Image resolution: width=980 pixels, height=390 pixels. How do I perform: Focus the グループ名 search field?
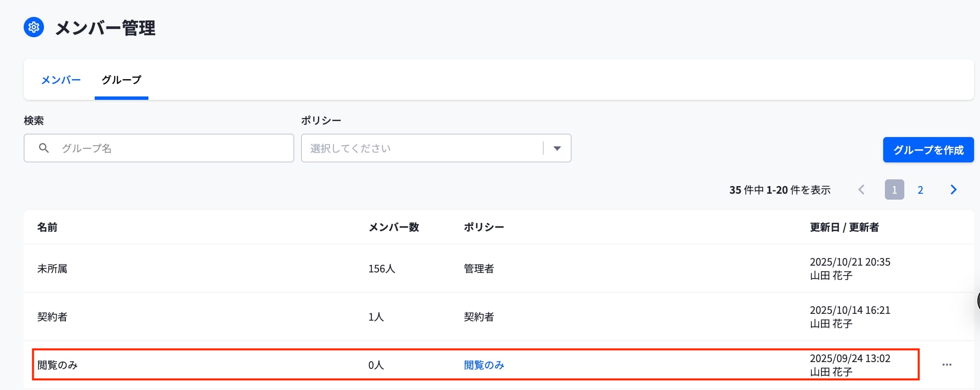[x=159, y=148]
